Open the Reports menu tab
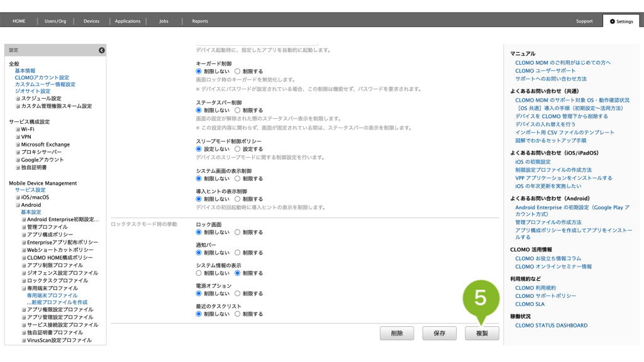This screenshot has width=644, height=362. (200, 21)
